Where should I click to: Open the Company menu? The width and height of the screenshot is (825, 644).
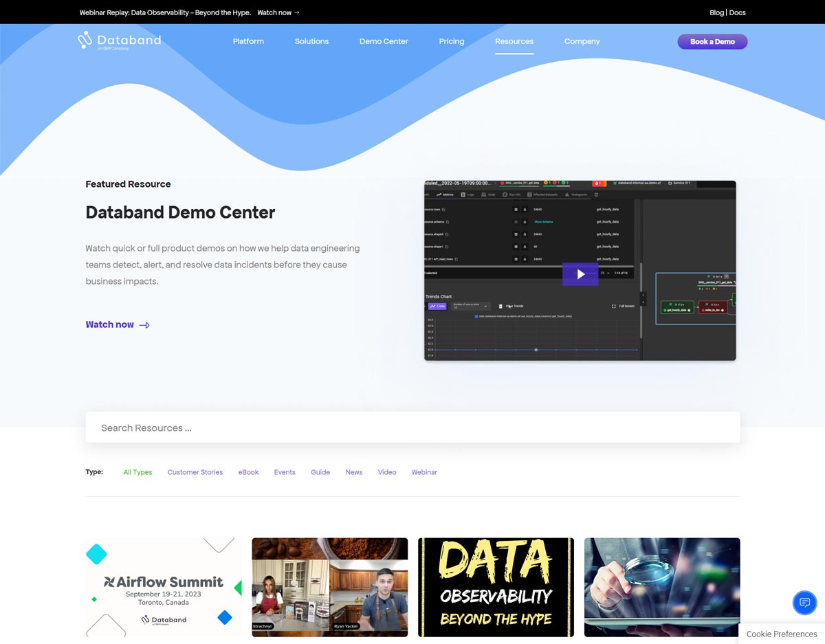point(582,41)
